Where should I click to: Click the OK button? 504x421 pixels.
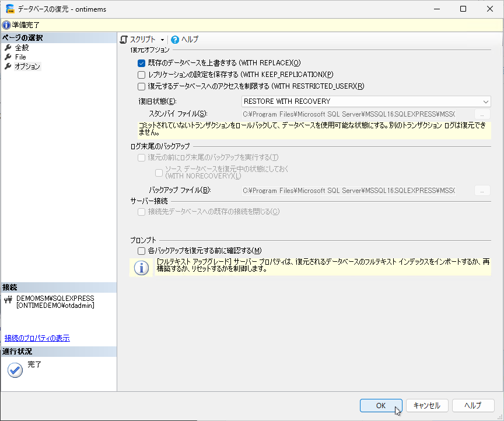click(381, 405)
